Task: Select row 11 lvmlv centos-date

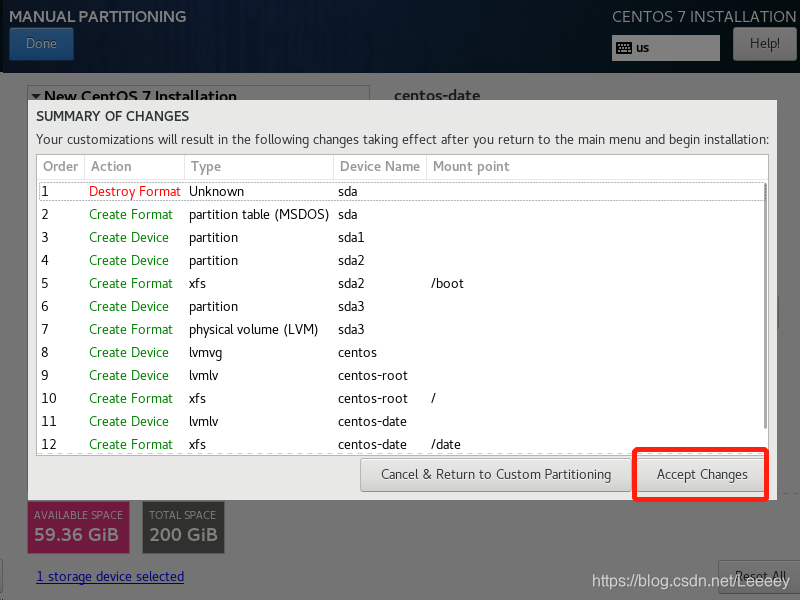Action: pyautogui.click(x=402, y=421)
